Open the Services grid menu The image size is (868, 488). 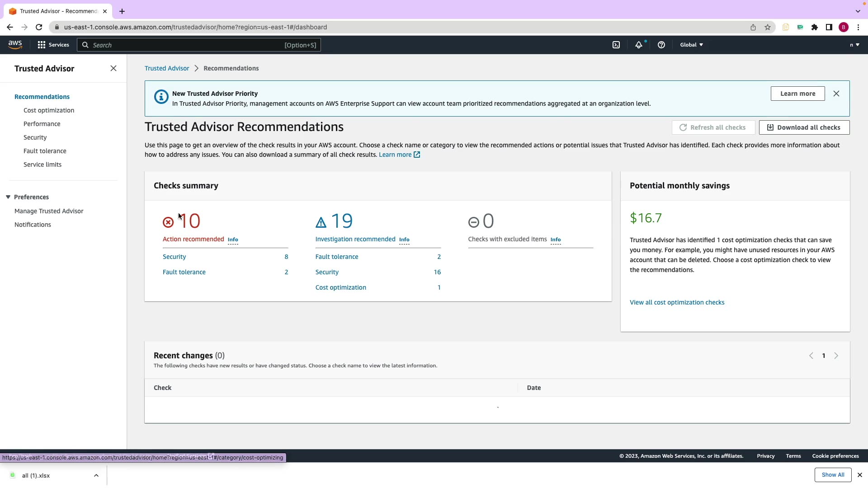(53, 45)
